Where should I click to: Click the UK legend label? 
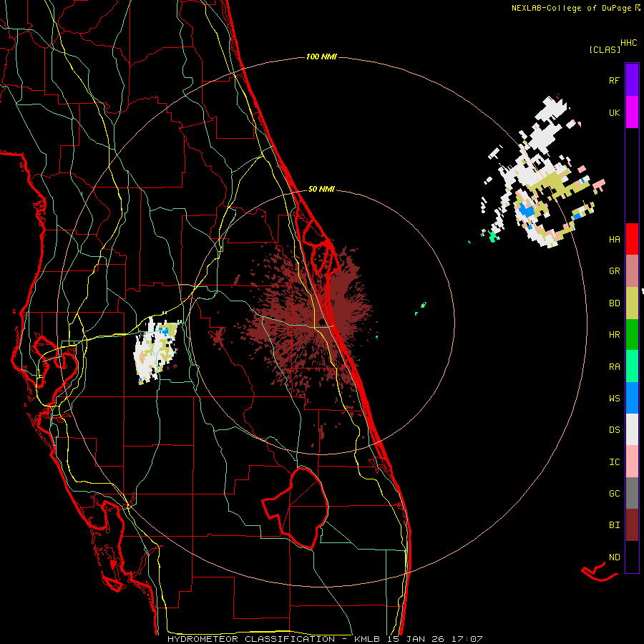pos(614,112)
